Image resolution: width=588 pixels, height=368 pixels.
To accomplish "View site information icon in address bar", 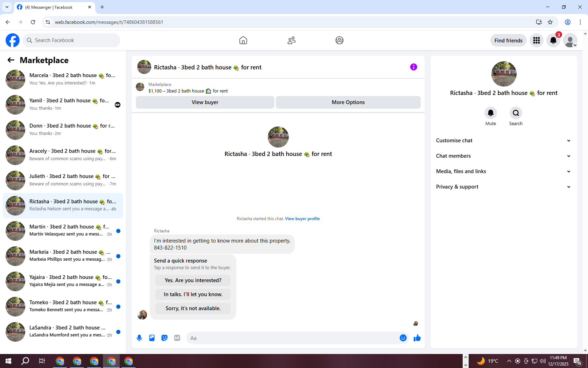I will (x=48, y=22).
